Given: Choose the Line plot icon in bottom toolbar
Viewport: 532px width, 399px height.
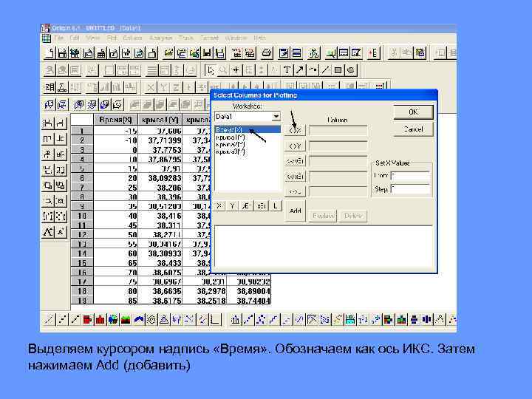Looking at the screenshot, I should (50, 320).
